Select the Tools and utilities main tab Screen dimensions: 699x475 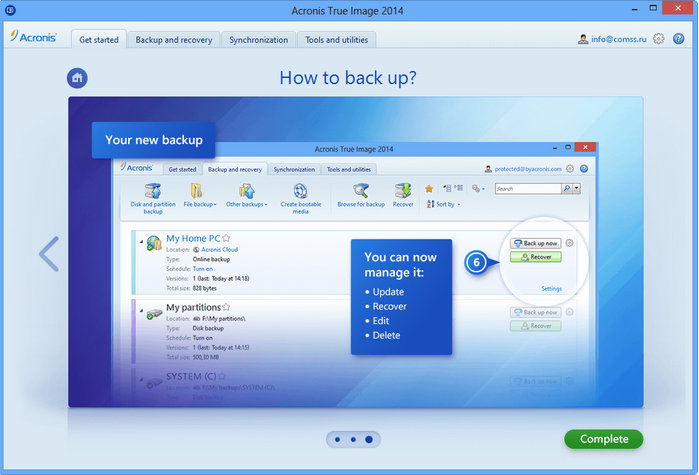click(x=337, y=40)
